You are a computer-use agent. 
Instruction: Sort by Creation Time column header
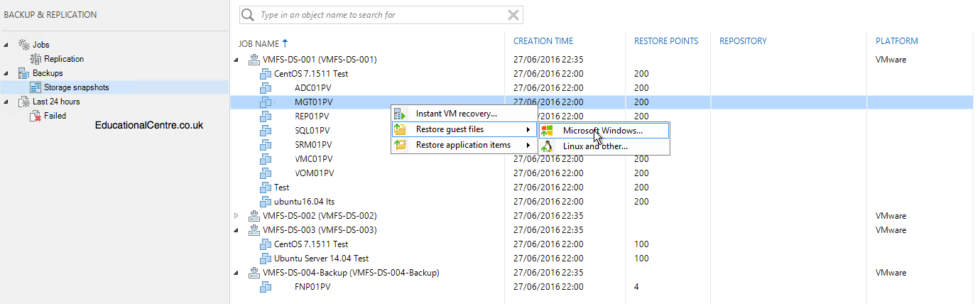(x=543, y=41)
